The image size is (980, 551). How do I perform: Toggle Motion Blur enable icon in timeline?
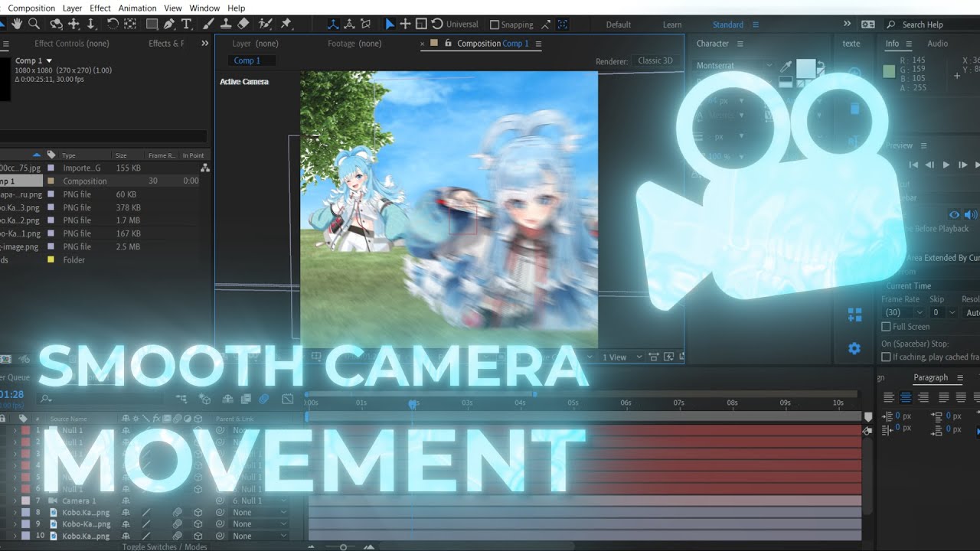[263, 399]
